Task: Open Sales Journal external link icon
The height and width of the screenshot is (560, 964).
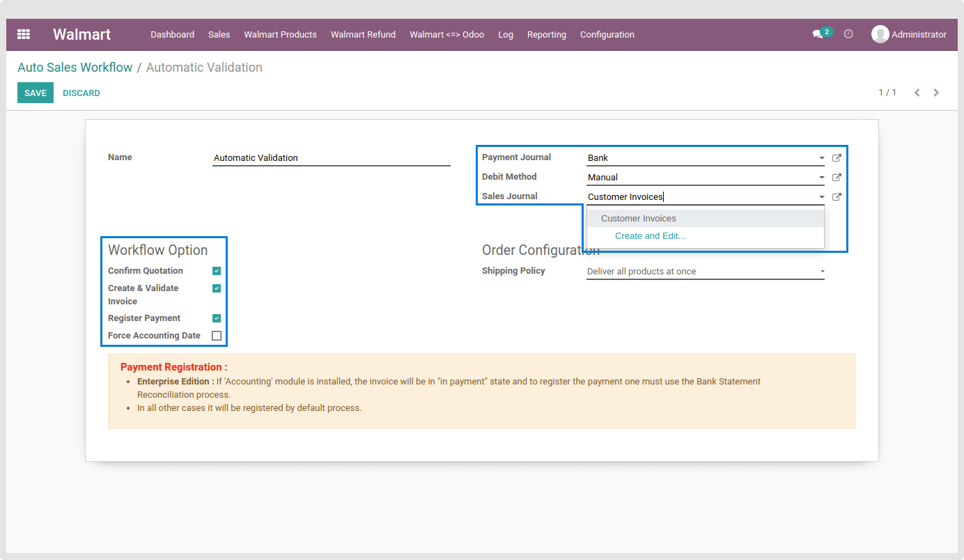Action: 837,197
